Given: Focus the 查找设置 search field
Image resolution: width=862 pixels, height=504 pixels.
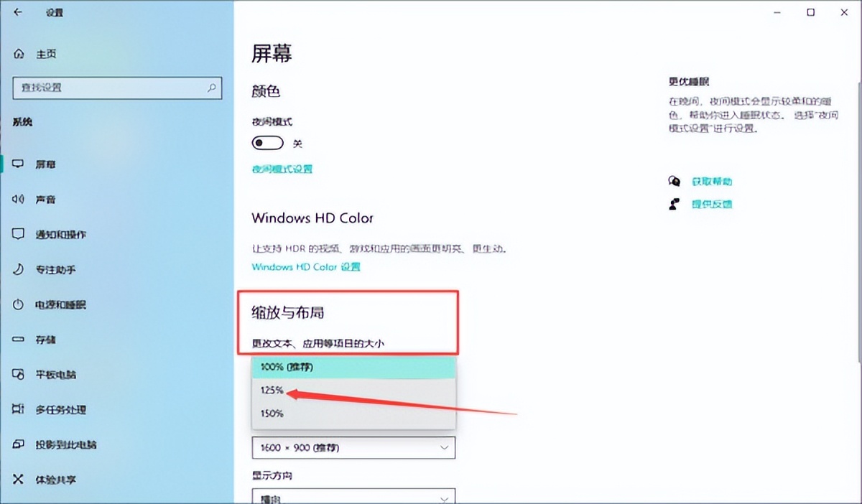Looking at the screenshot, I should pyautogui.click(x=118, y=88).
